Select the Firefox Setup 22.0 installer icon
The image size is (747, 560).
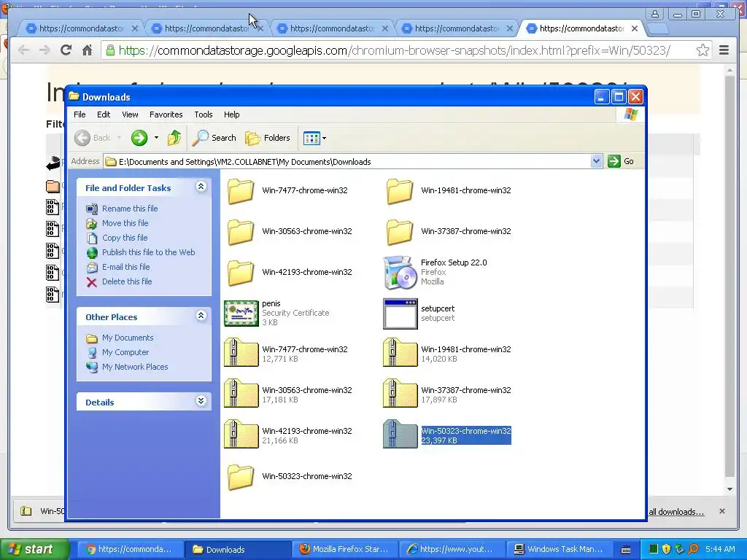[400, 273]
